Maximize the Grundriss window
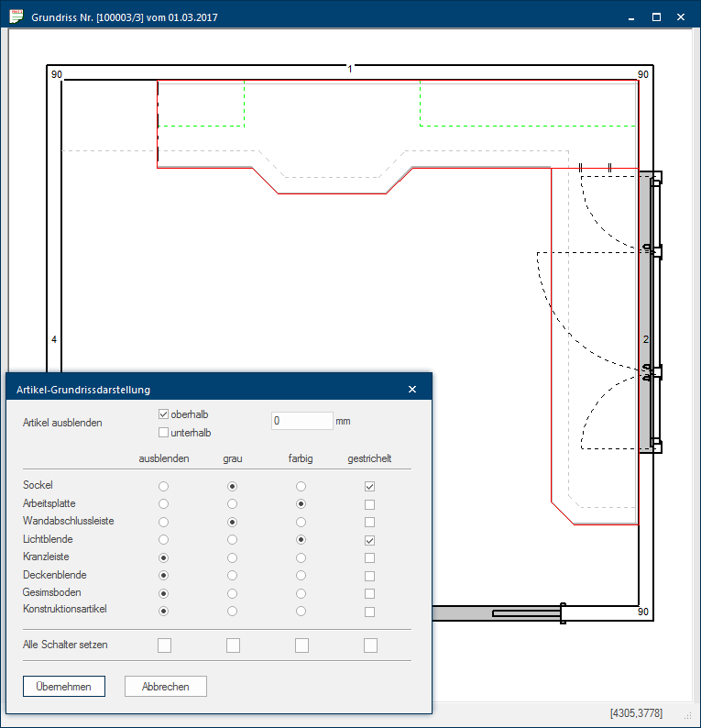Viewport: 701px width, 728px height. pyautogui.click(x=656, y=17)
